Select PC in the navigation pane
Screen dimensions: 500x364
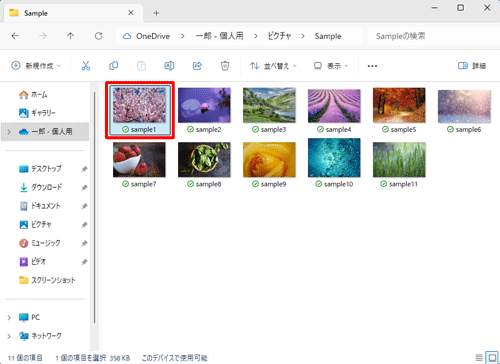pyautogui.click(x=29, y=317)
